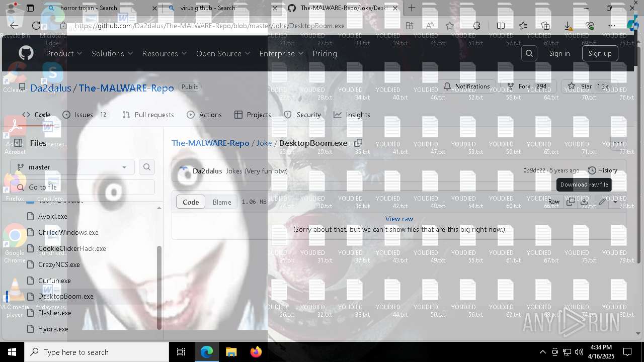This screenshot has width=644, height=362.
Task: Open the Joke folder breadcrumb link
Action: click(x=264, y=143)
